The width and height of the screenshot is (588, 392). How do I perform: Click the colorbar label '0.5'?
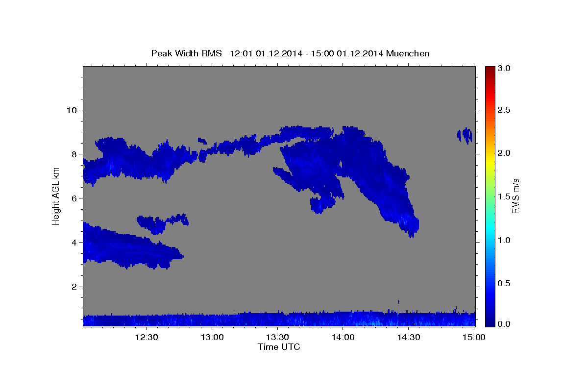coord(505,284)
